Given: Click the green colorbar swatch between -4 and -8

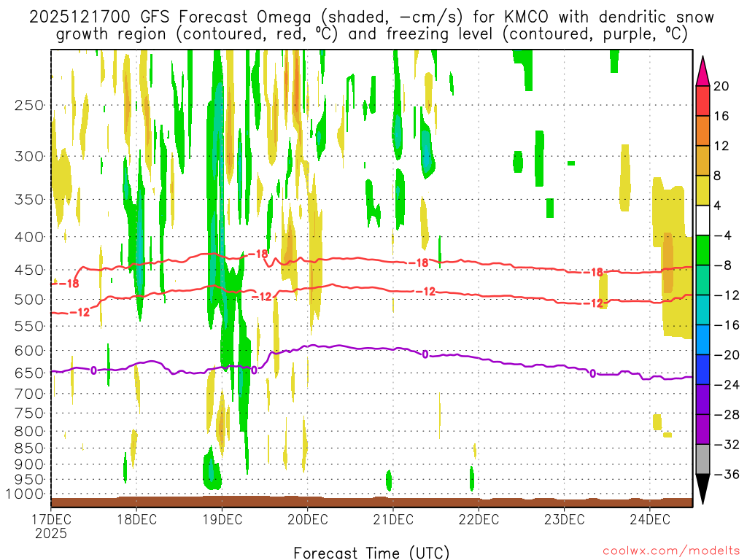Looking at the screenshot, I should [703, 251].
